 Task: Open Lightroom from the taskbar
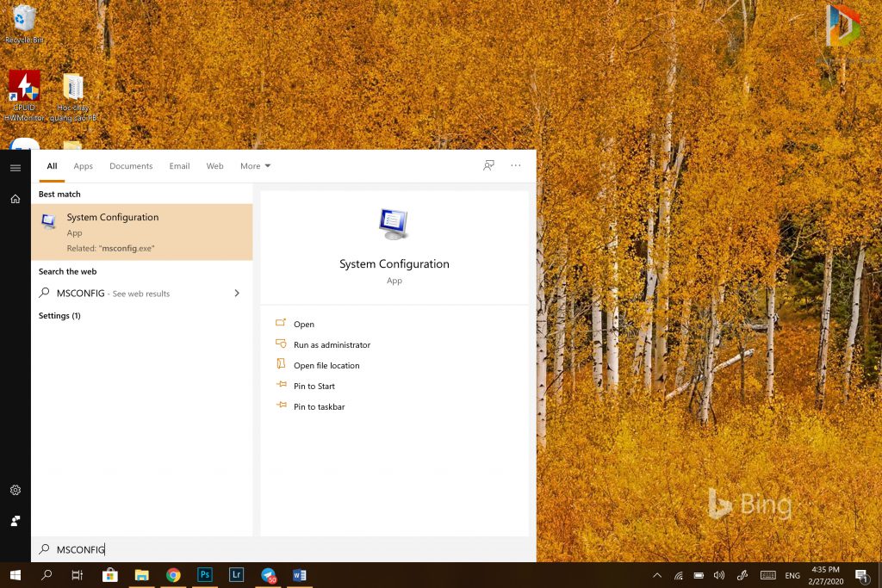pyautogui.click(x=236, y=575)
